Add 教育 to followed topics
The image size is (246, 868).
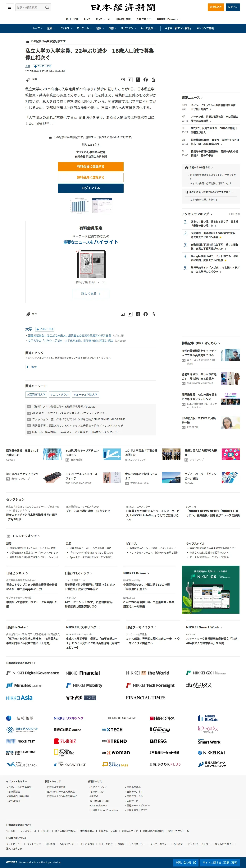point(28,367)
